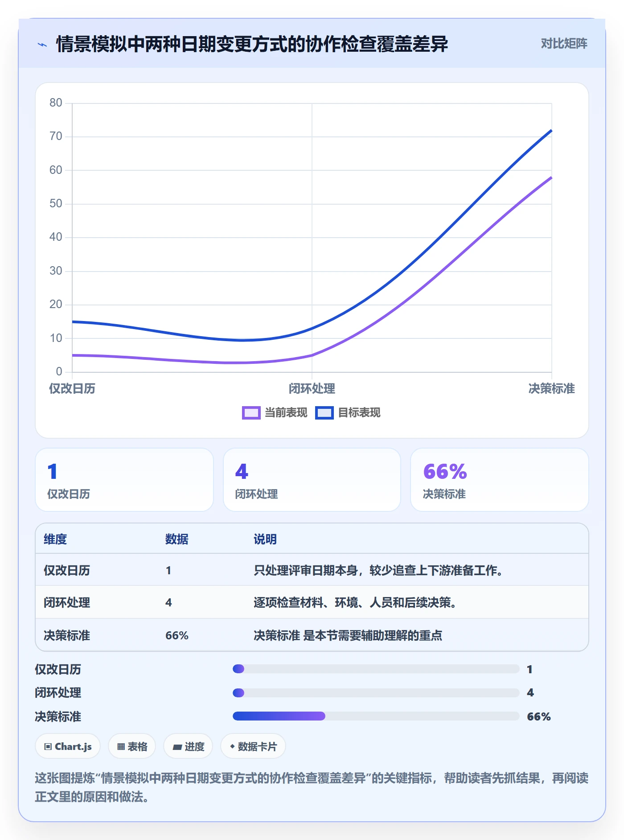Click the 决策标准 x-axis label on chart
Viewport: 624px width, 840px height.
pos(552,389)
